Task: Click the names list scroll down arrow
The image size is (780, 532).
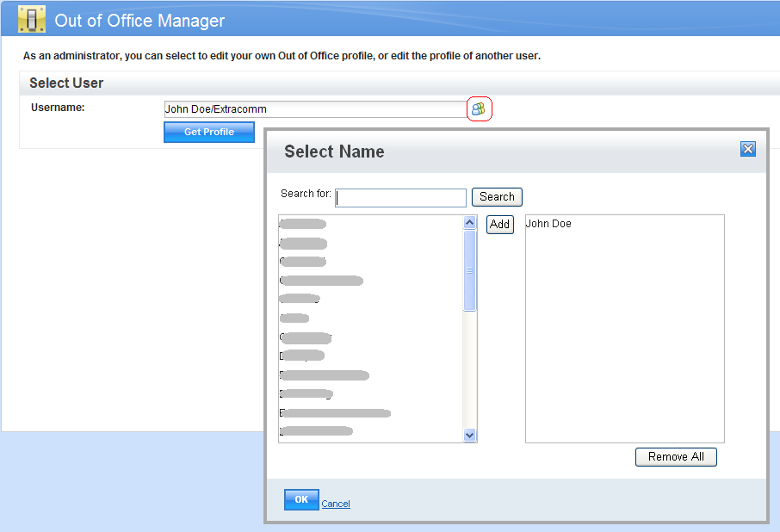Action: coord(470,435)
